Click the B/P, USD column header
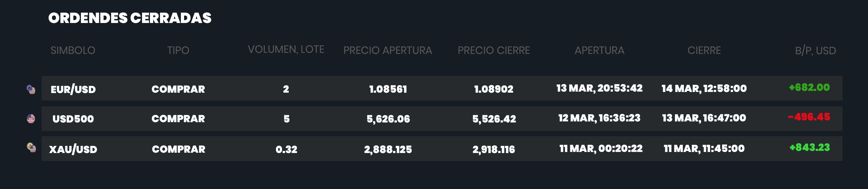 (x=816, y=51)
